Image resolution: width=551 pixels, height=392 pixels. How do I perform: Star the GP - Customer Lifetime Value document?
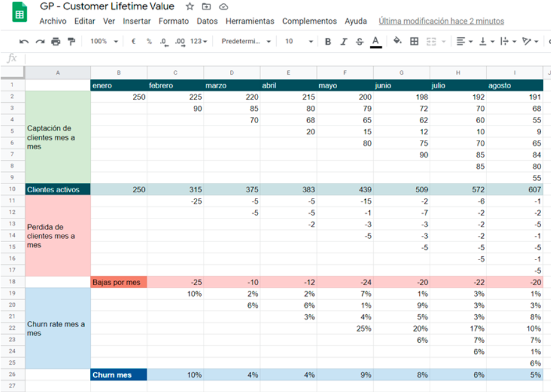190,6
